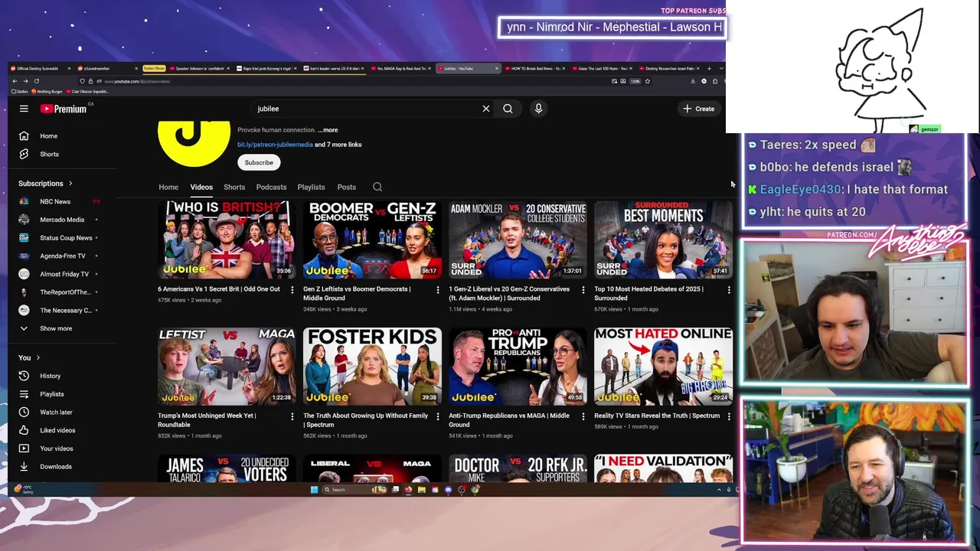The height and width of the screenshot is (551, 980).
Task: Open Liked videos in the sidebar
Action: (x=57, y=430)
